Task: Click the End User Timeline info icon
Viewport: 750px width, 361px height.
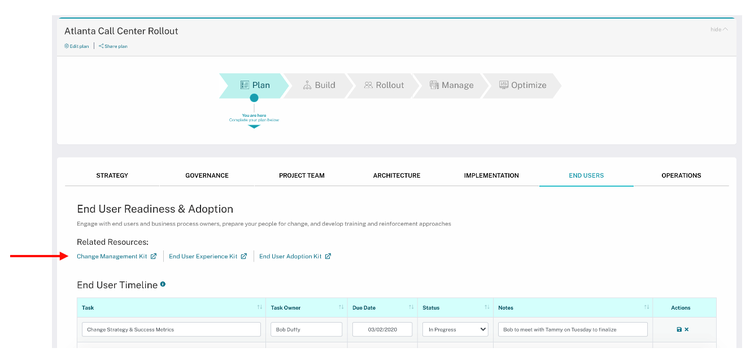Action: pos(163,284)
